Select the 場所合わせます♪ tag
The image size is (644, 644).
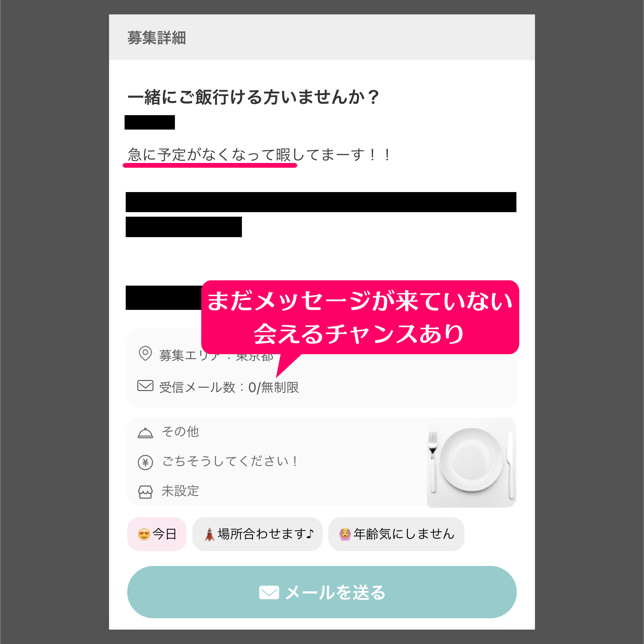pyautogui.click(x=257, y=534)
